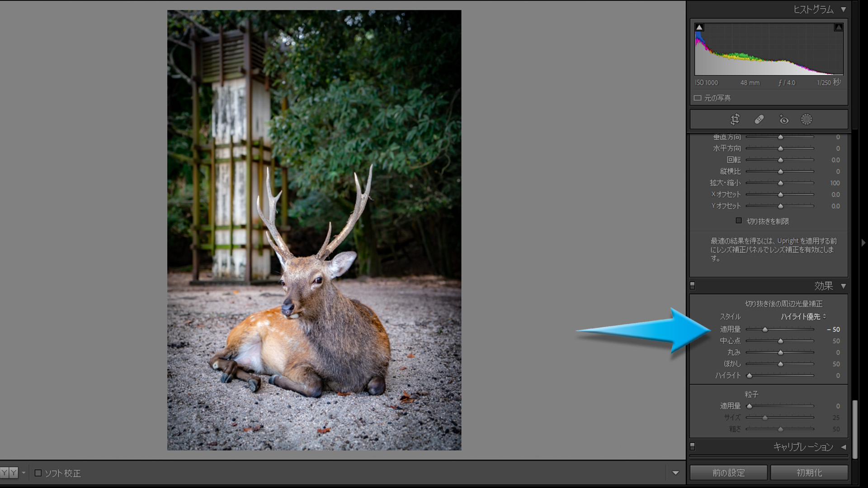This screenshot has width=868, height=488.
Task: Check the 切り抜きを制限 option
Action: [x=739, y=221]
